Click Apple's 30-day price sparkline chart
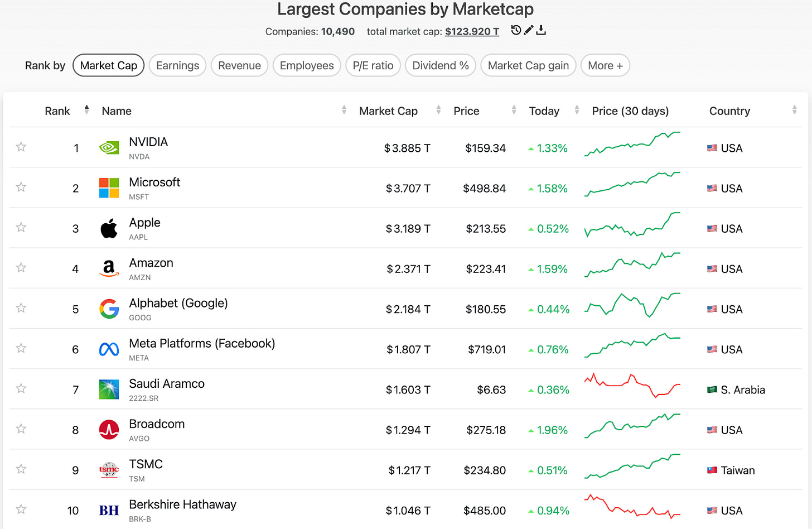Viewport: 812px width, 529px height. click(x=632, y=225)
